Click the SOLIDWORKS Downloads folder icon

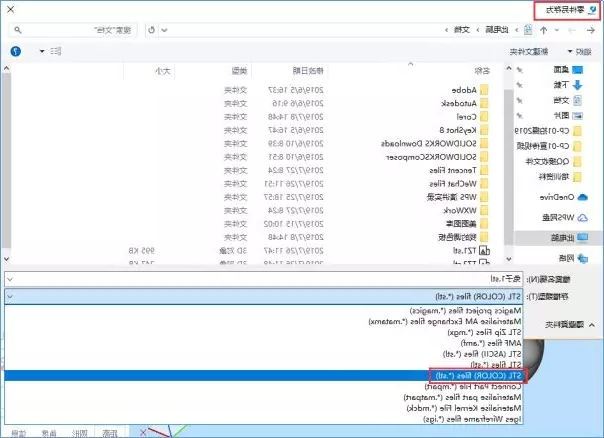click(x=484, y=144)
